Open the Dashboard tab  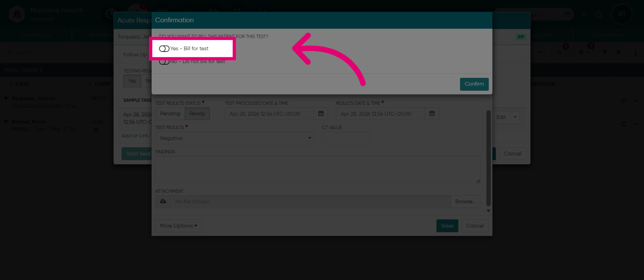36,35
